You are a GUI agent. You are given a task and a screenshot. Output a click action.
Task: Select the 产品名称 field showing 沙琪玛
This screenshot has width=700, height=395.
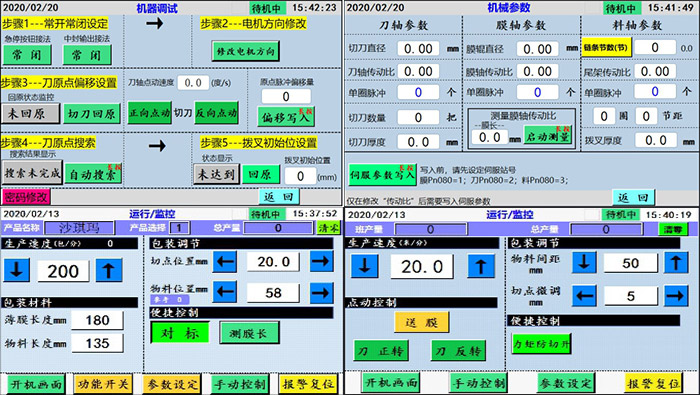pyautogui.click(x=79, y=228)
